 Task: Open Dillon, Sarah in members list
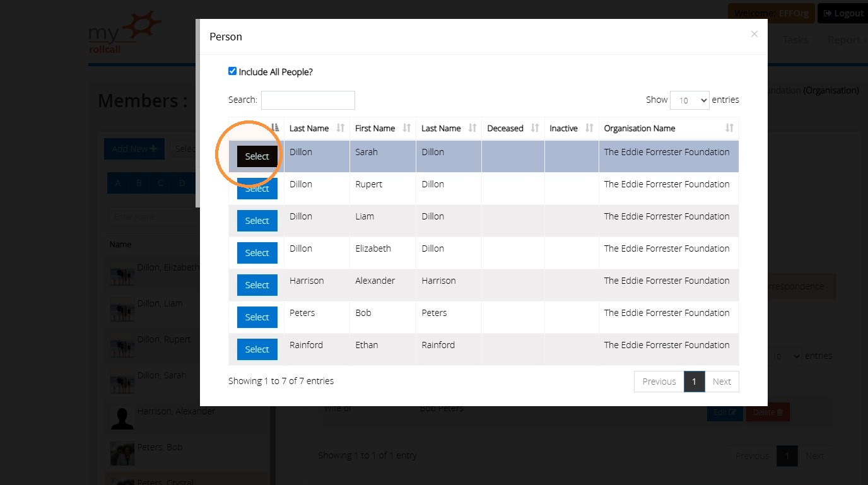click(x=162, y=375)
